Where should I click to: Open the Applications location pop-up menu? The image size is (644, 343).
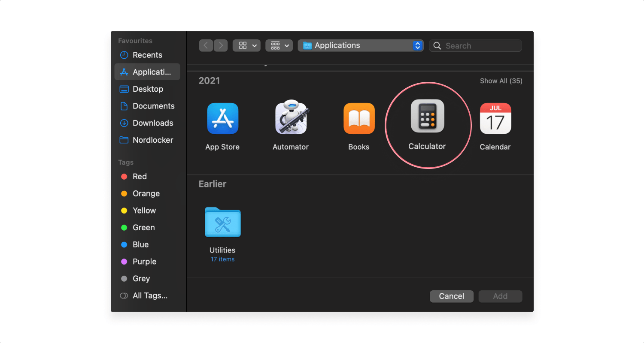[361, 45]
